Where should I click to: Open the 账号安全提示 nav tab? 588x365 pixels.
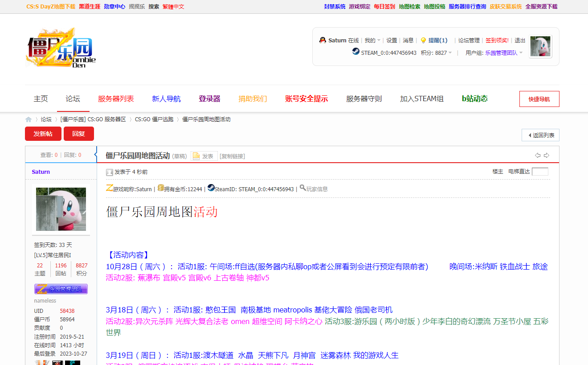[x=306, y=99]
